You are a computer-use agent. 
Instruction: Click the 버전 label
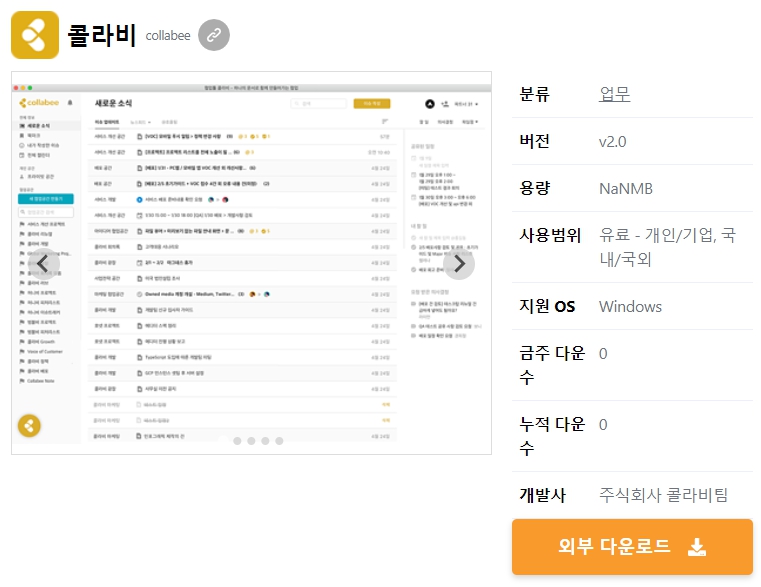pyautogui.click(x=534, y=141)
